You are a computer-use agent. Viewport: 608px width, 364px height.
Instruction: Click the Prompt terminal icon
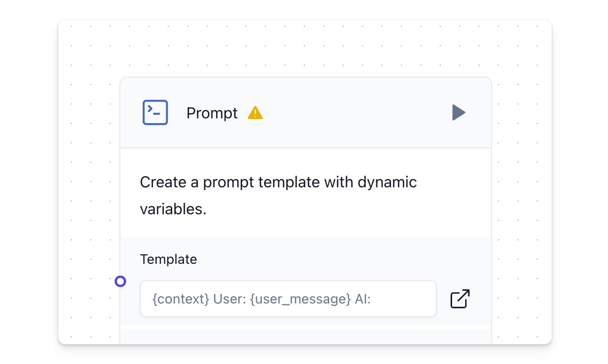pos(155,112)
